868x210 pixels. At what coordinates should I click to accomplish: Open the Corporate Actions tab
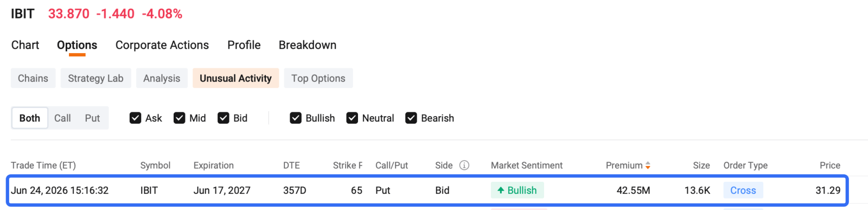coord(162,45)
